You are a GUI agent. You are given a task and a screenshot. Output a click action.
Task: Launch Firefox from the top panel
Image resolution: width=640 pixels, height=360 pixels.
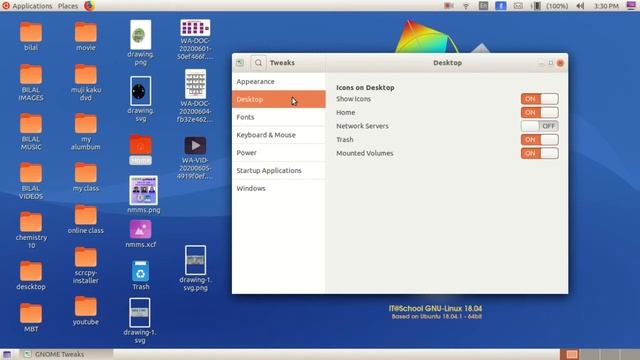pos(89,6)
